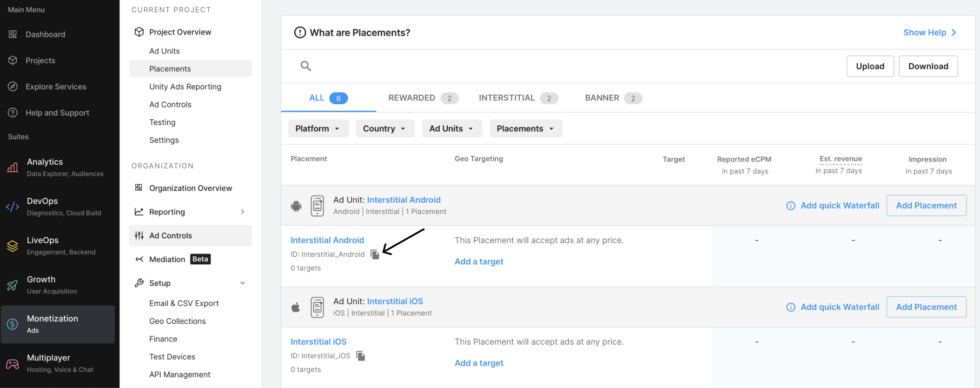Open the Show Help link
980x388 pixels.
(x=929, y=32)
